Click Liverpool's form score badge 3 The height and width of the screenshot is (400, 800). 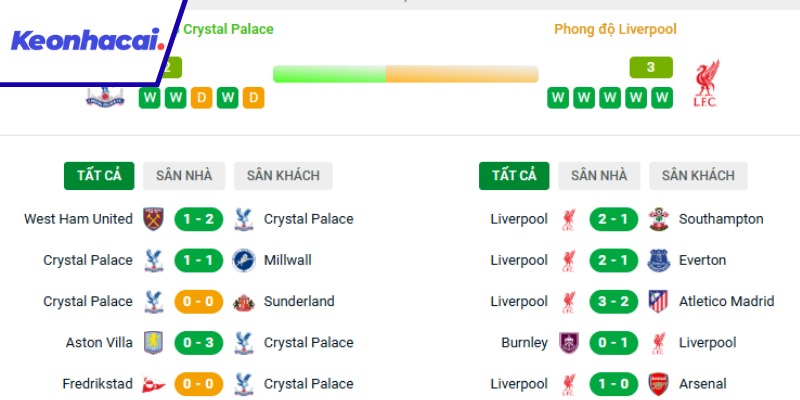click(651, 68)
